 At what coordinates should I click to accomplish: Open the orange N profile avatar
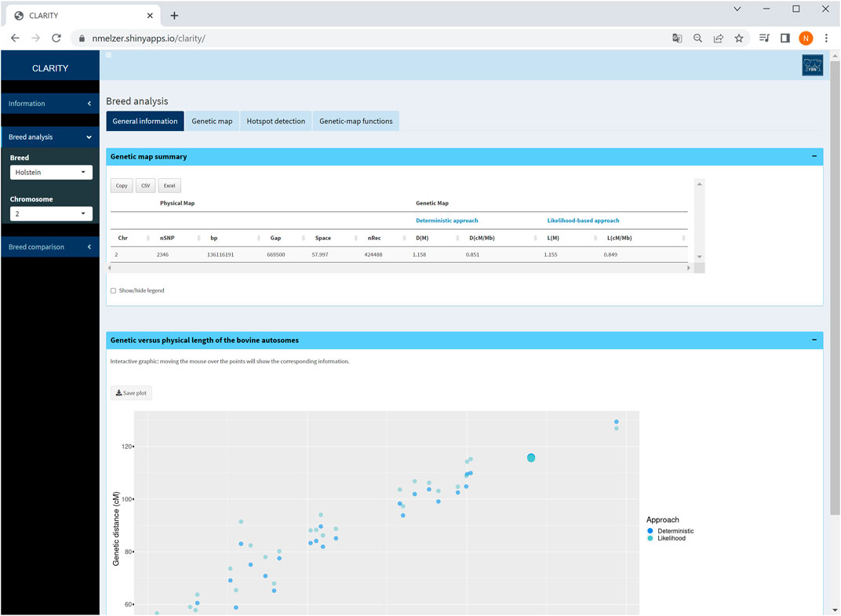(806, 38)
